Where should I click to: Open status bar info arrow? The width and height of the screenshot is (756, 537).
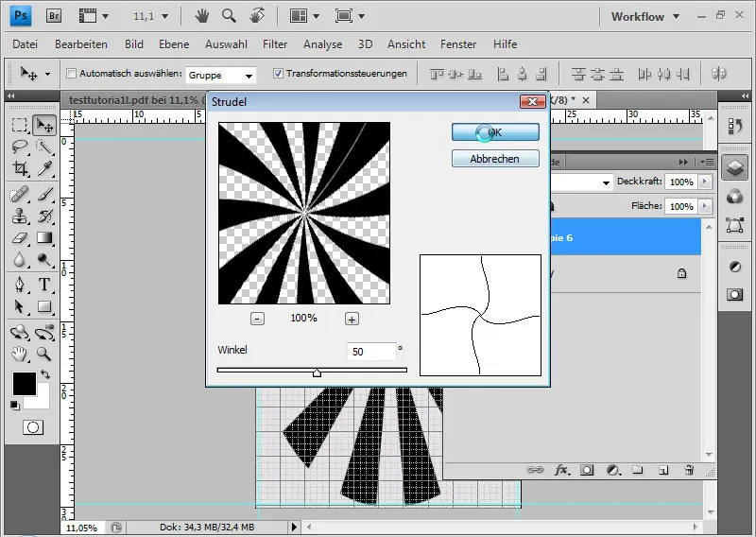tap(294, 527)
